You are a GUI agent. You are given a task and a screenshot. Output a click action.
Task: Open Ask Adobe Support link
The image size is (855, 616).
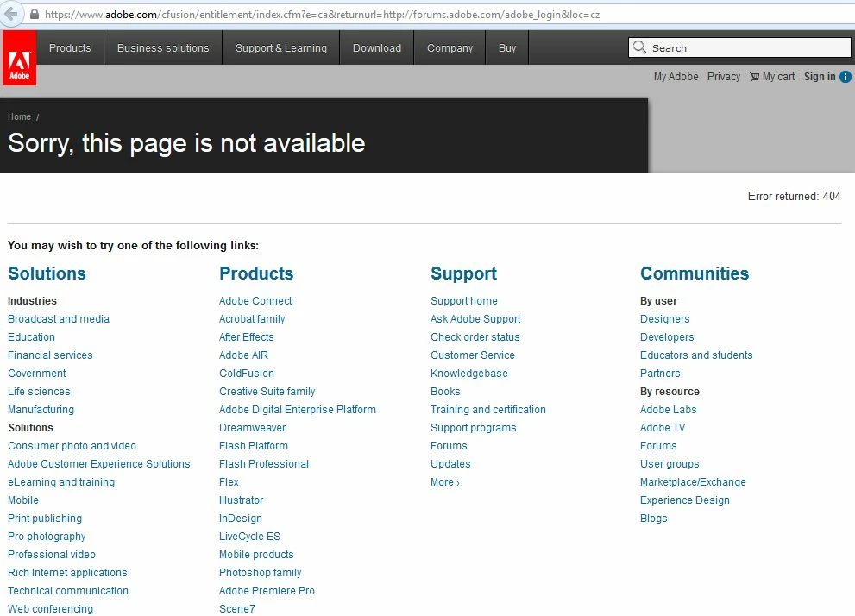475,319
